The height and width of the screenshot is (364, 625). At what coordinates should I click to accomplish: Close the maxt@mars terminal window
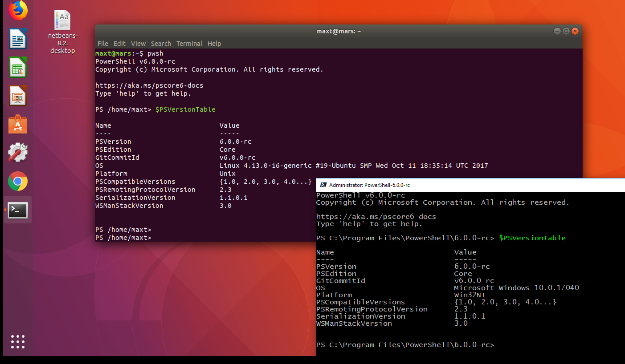pos(575,31)
